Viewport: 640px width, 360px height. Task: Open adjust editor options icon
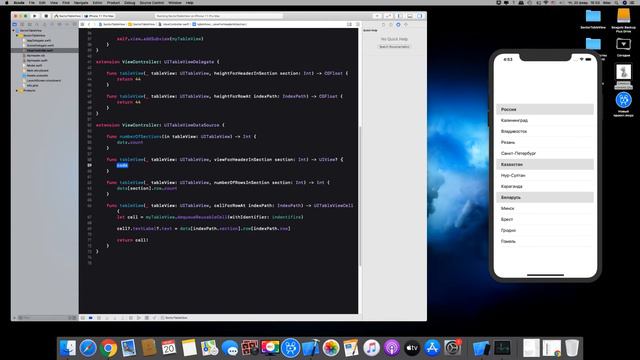pyautogui.click(x=357, y=24)
